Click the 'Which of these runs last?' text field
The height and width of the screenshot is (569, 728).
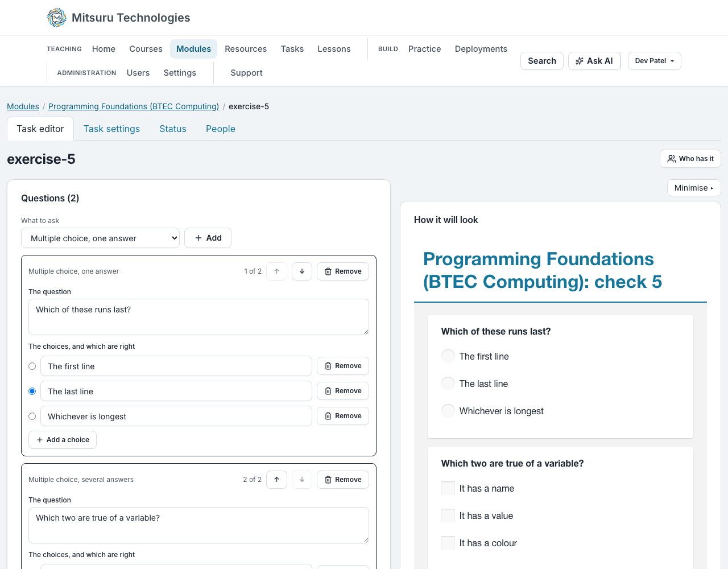point(198,317)
